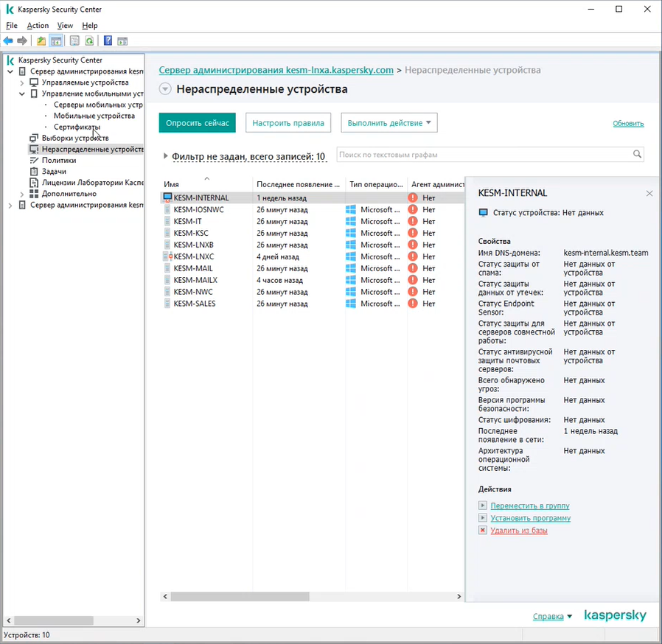Collapse the Управление мобильными устройствами node
662x644 pixels.
pyautogui.click(x=22, y=94)
